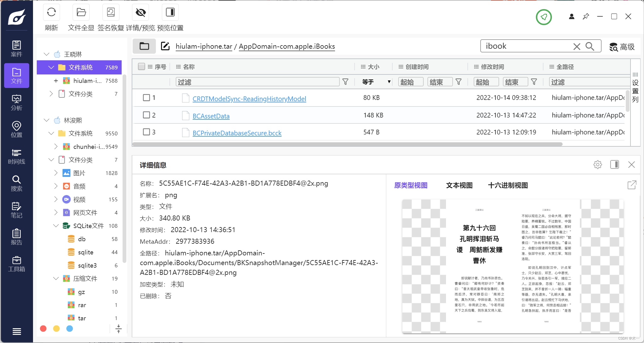Click the detail panel settings gear
644x343 pixels.
click(x=597, y=165)
